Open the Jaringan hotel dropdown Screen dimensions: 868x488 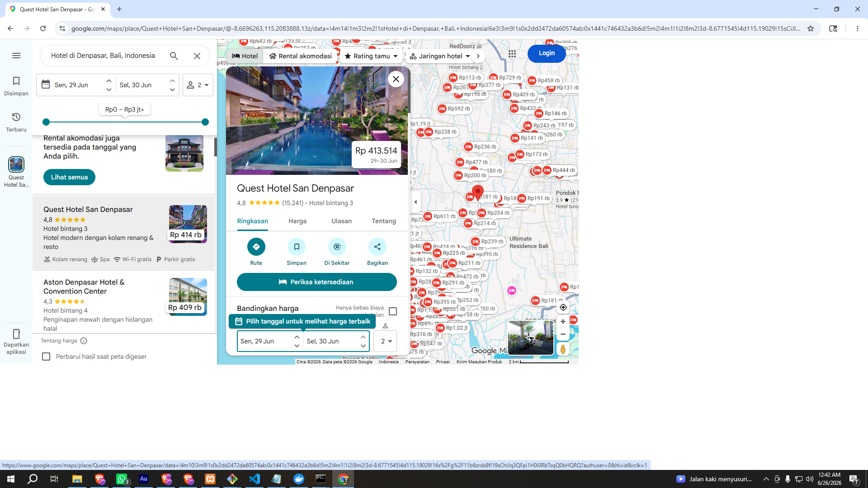tap(440, 56)
